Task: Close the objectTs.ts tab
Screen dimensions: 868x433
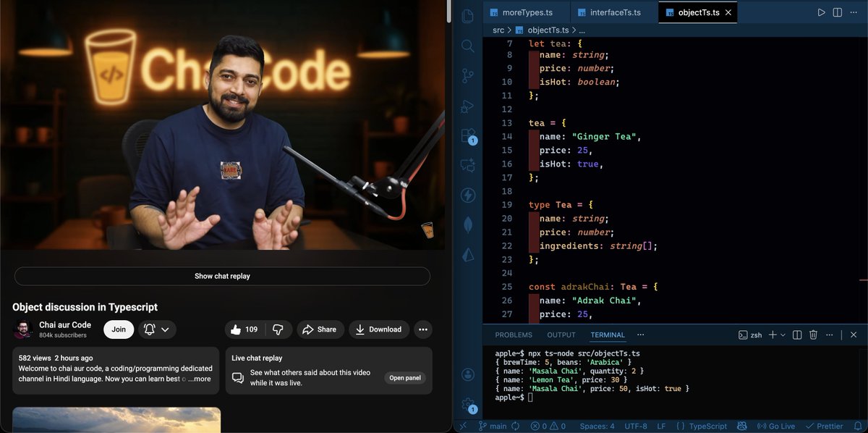Action: (x=728, y=12)
